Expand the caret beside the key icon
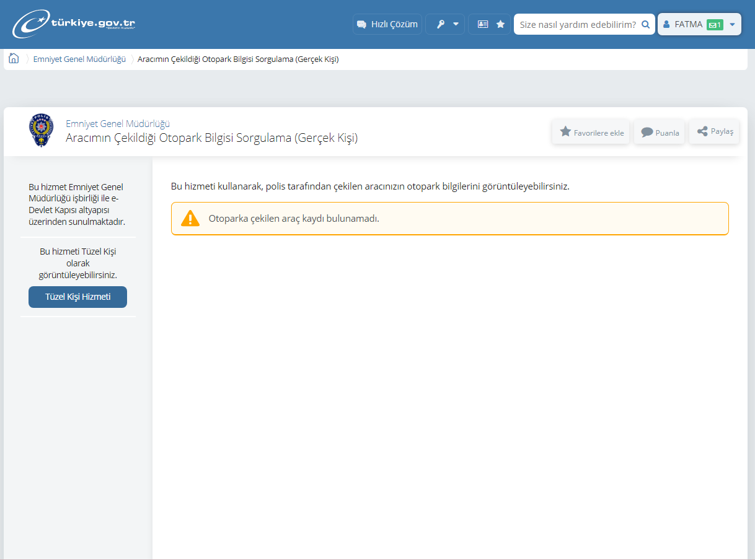 (456, 24)
